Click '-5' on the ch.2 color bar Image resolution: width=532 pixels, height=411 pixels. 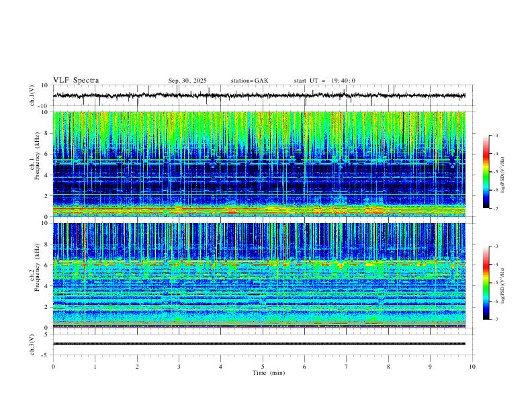tap(495, 283)
